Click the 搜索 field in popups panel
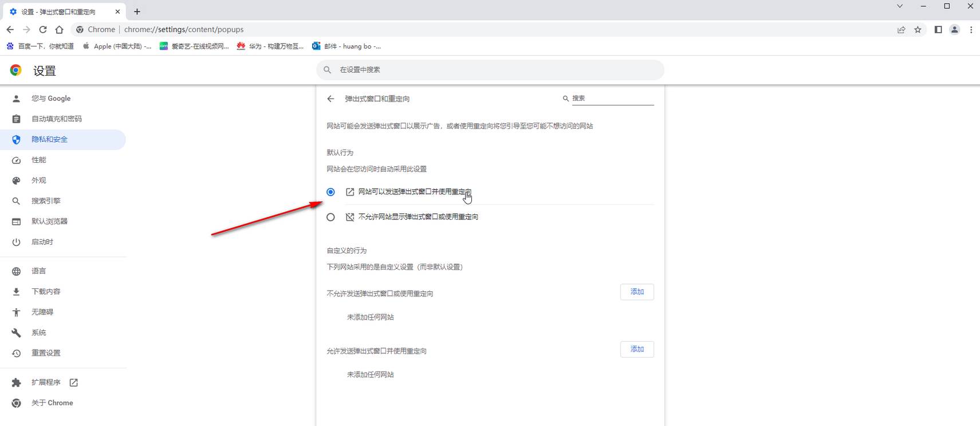This screenshot has height=426, width=980. [x=612, y=99]
